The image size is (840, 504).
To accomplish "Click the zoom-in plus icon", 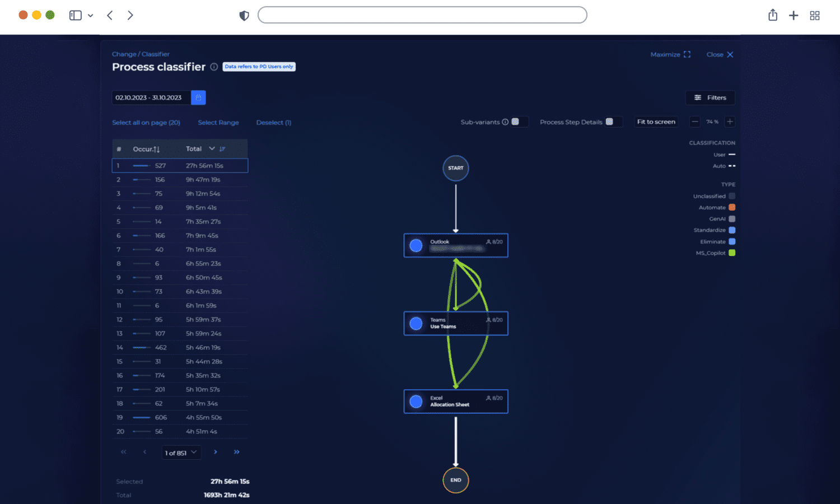I will (x=730, y=122).
